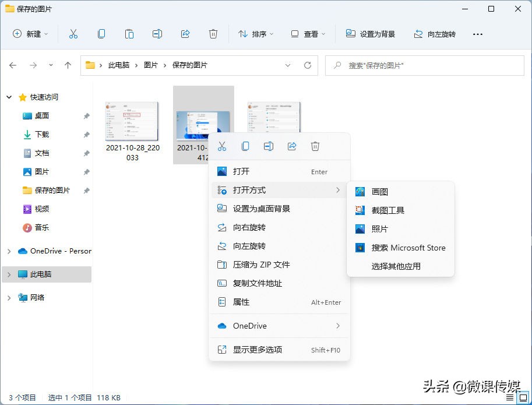Select the third image thumbnail on the right

tap(274, 117)
